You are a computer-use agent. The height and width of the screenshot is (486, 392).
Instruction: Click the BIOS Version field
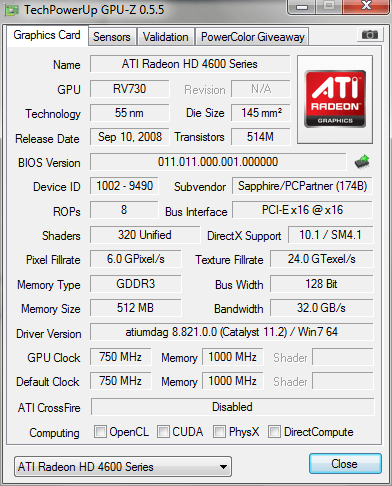[218, 162]
